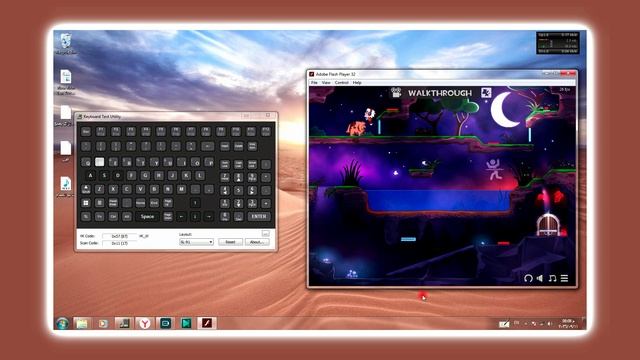This screenshot has height=360, width=640.
Task: Open Windows Explorer from the taskbar
Action: (82, 323)
